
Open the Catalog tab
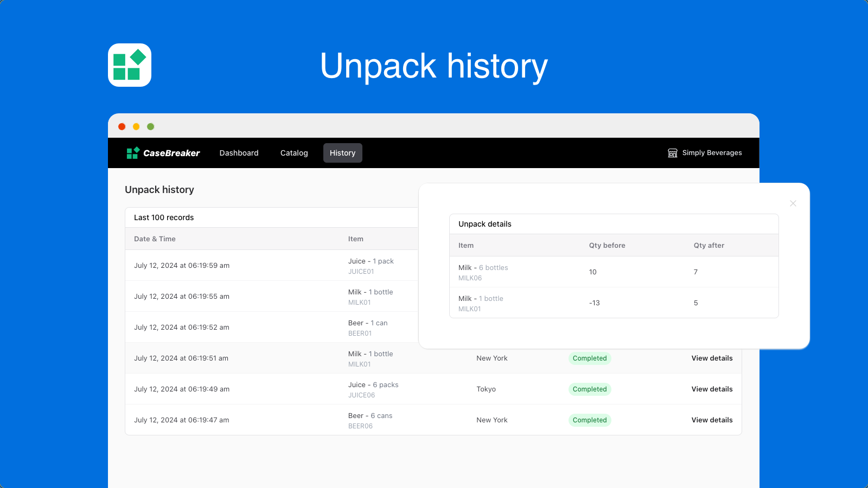[x=294, y=153]
